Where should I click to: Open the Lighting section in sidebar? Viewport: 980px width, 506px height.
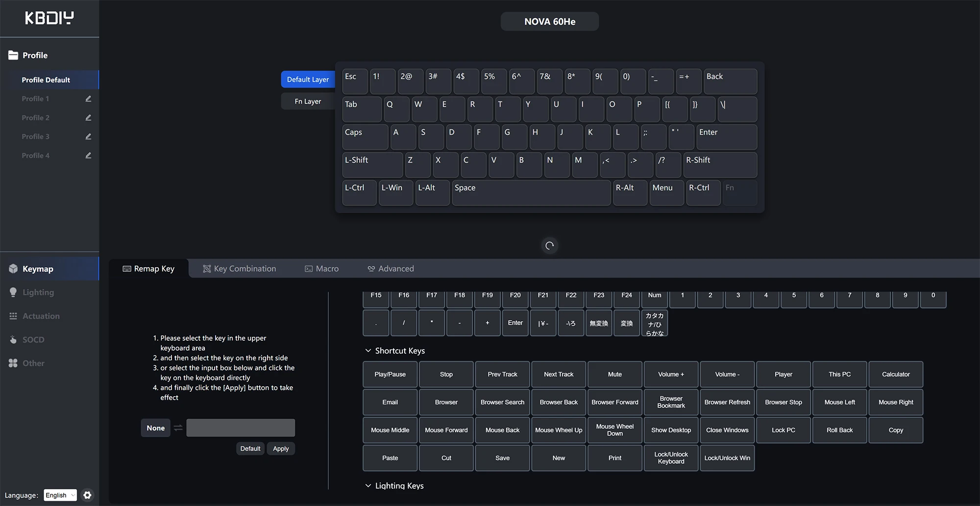pyautogui.click(x=49, y=292)
